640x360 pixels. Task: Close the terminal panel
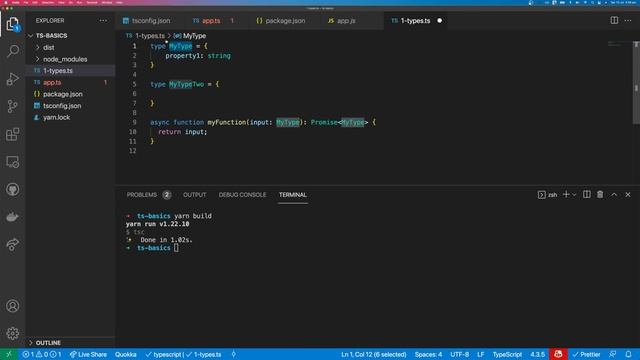(x=628, y=195)
